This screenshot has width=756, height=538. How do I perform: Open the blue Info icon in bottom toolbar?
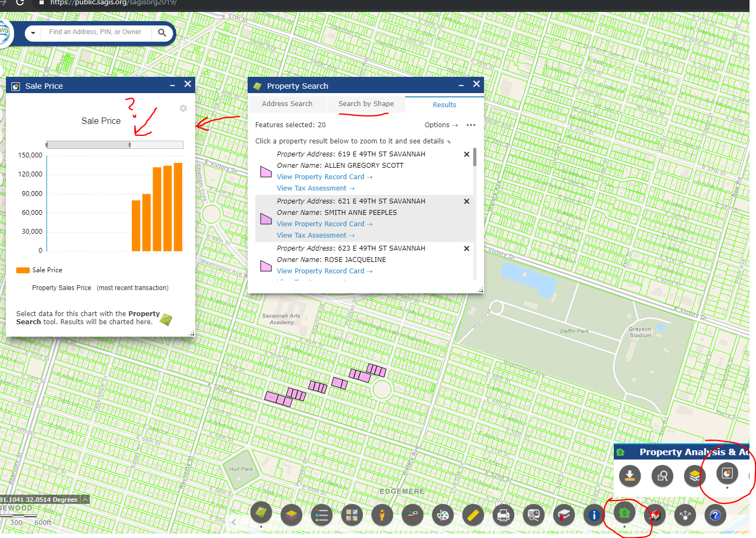tap(594, 515)
